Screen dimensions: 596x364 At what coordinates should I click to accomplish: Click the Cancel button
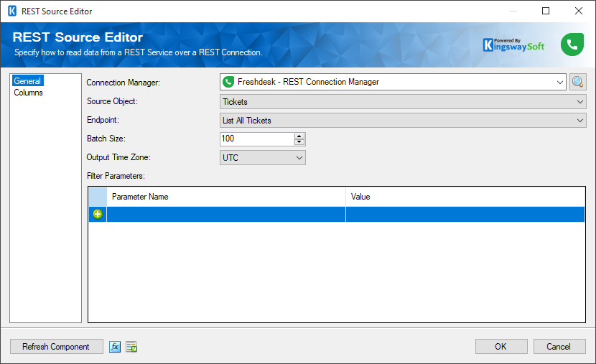pyautogui.click(x=559, y=347)
